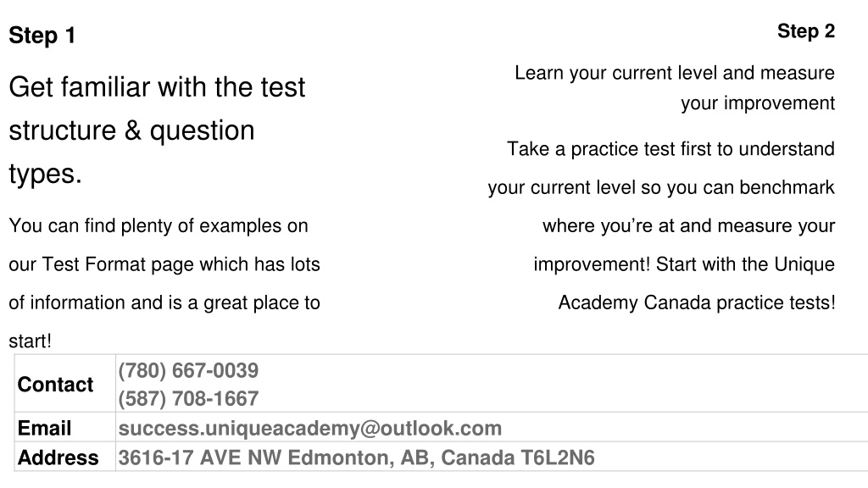Click phone number (780) 667-0039
The height and width of the screenshot is (488, 868).
[x=188, y=371]
